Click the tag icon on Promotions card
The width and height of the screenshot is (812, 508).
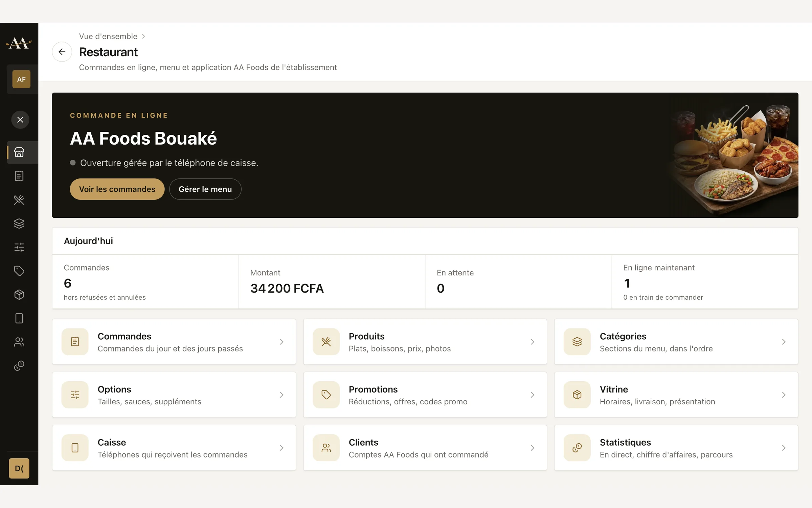326,395
